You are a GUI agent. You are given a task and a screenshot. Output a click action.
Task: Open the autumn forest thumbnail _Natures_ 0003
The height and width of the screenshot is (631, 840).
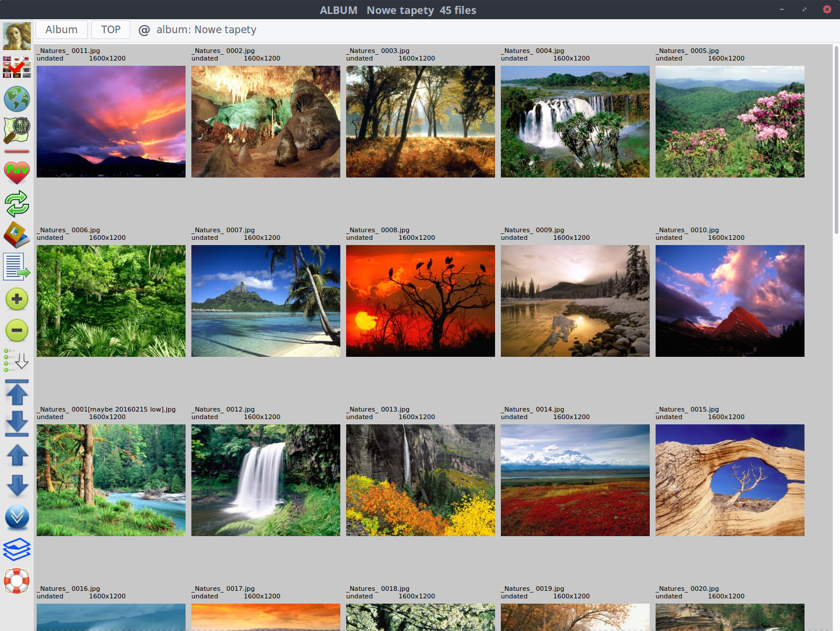coord(421,122)
